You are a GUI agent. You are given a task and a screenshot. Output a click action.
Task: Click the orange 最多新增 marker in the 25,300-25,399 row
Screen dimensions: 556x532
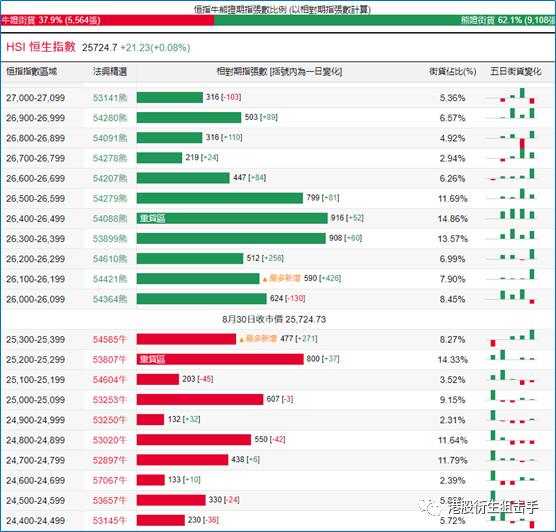click(x=258, y=339)
